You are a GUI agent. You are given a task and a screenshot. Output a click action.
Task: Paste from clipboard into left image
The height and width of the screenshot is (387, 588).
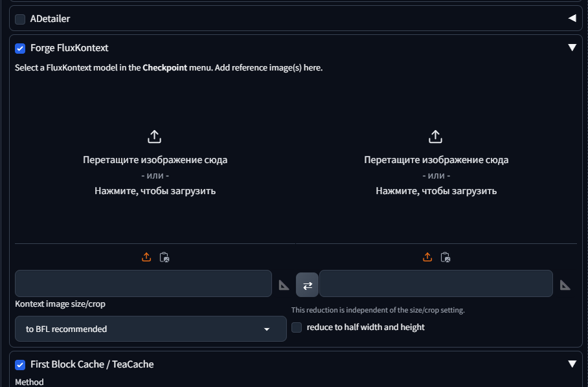coord(164,257)
